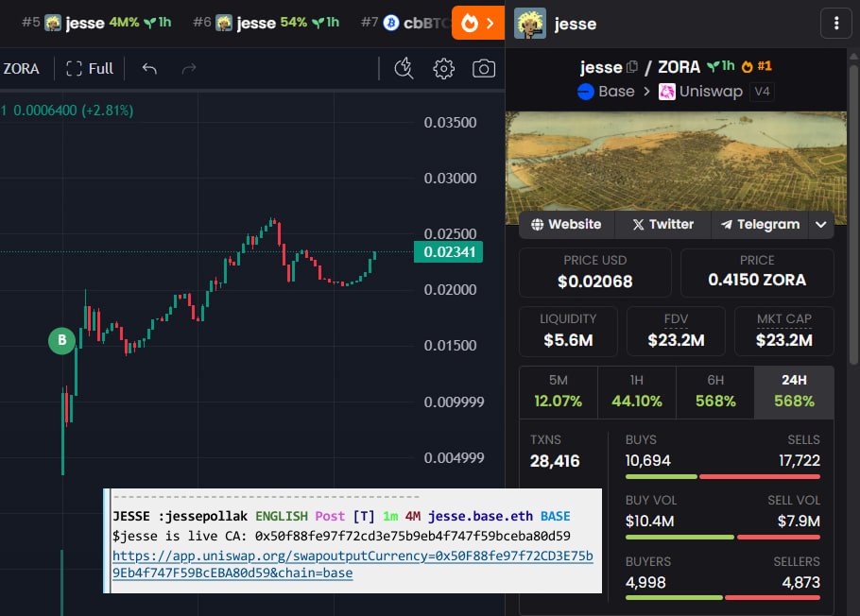The height and width of the screenshot is (616, 860).
Task: Select the 1H price change tab
Action: [x=636, y=392]
